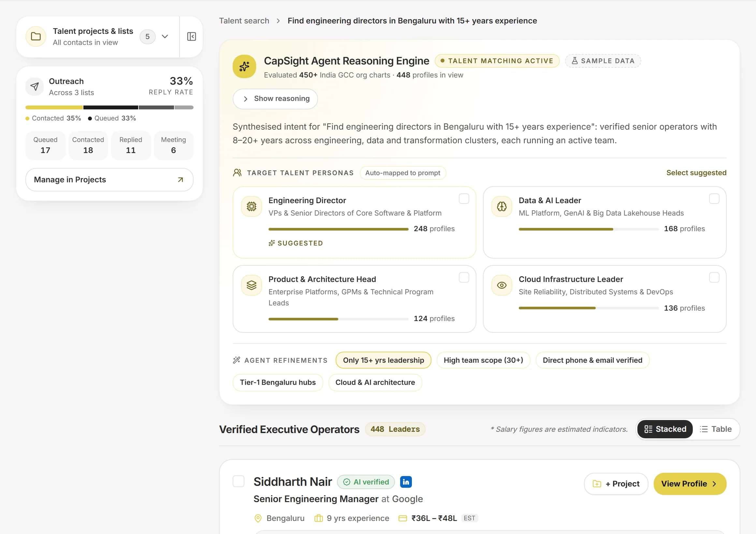Click the location pin icon beside Bengaluru
The image size is (756, 534).
(x=258, y=518)
